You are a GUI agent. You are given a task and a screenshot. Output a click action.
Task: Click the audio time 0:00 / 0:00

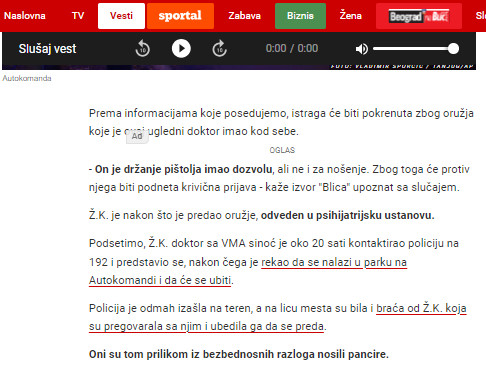pyautogui.click(x=292, y=49)
